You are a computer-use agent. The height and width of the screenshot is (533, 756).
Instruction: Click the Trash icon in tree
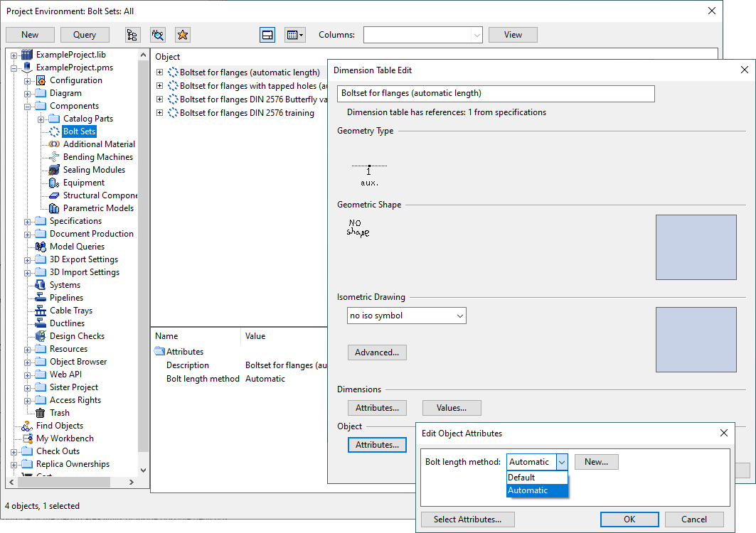tap(41, 413)
